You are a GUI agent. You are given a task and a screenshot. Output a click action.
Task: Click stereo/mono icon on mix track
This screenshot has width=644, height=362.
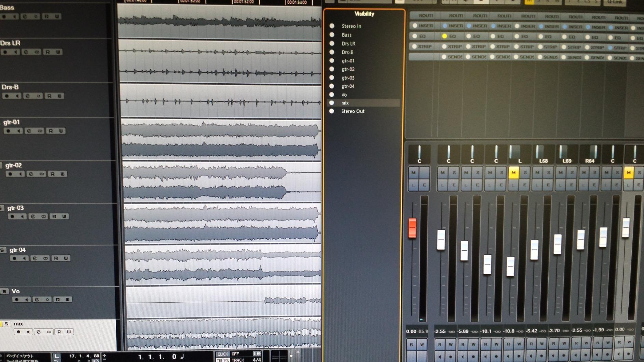(x=49, y=332)
